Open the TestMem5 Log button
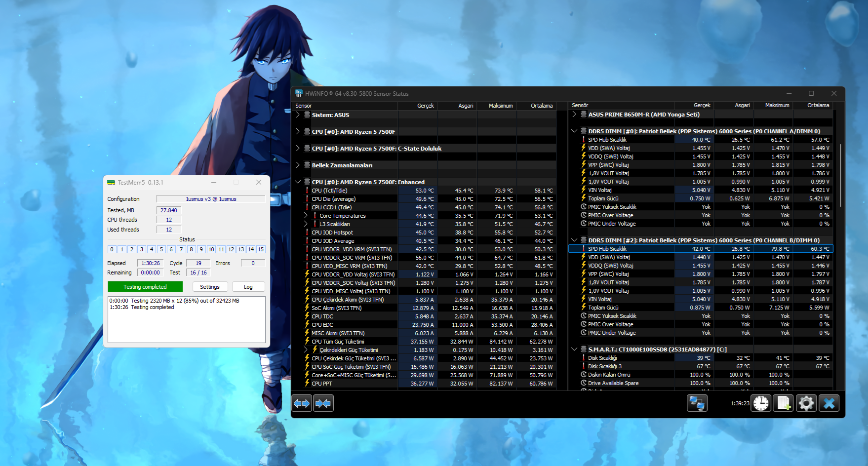Screen dimensions: 868x466 (248, 287)
